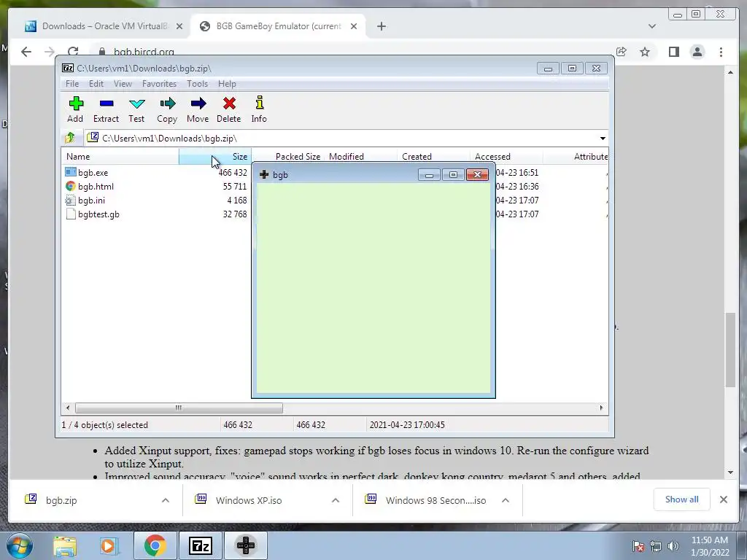Sort files by the Name column
The width and height of the screenshot is (747, 560).
[x=120, y=156]
